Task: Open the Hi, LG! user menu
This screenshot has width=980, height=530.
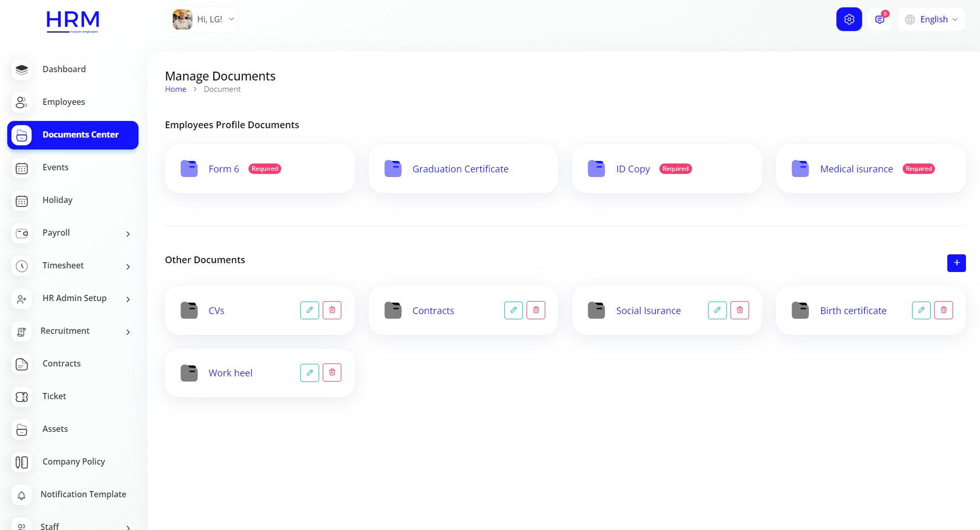Action: [x=204, y=19]
